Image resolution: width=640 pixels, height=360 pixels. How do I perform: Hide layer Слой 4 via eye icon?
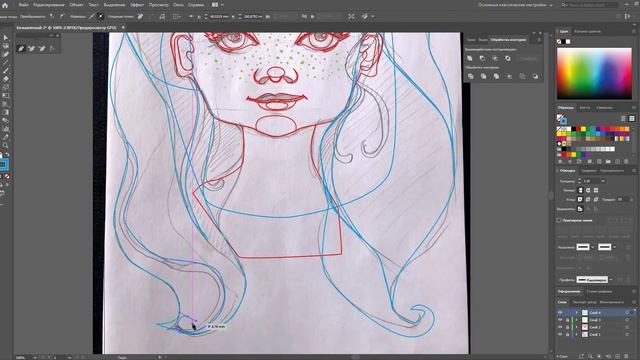560,313
